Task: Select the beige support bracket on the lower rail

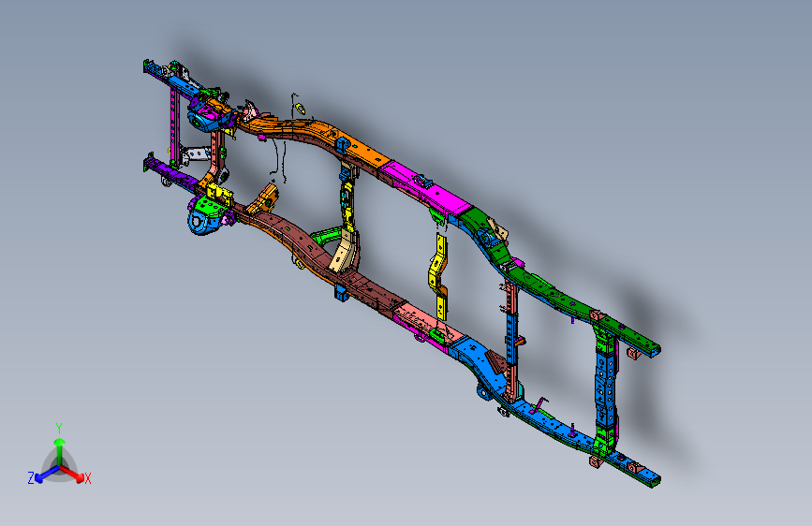Action: [x=345, y=252]
